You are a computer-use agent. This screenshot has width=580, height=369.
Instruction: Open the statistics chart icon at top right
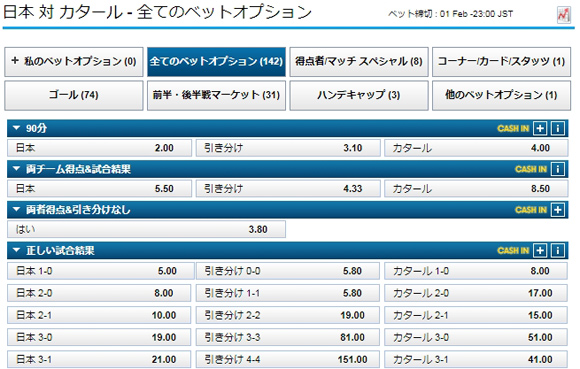pyautogui.click(x=564, y=15)
